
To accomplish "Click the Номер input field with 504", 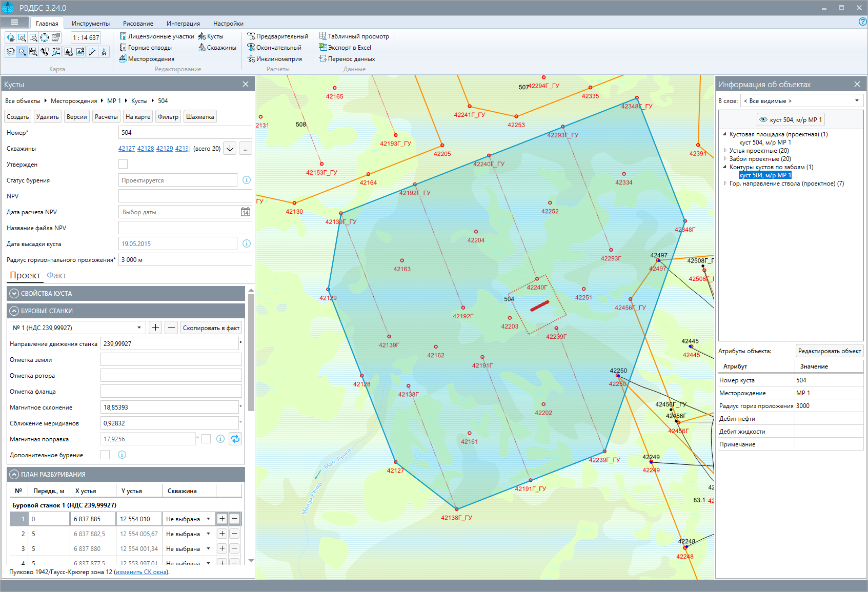I will (185, 132).
